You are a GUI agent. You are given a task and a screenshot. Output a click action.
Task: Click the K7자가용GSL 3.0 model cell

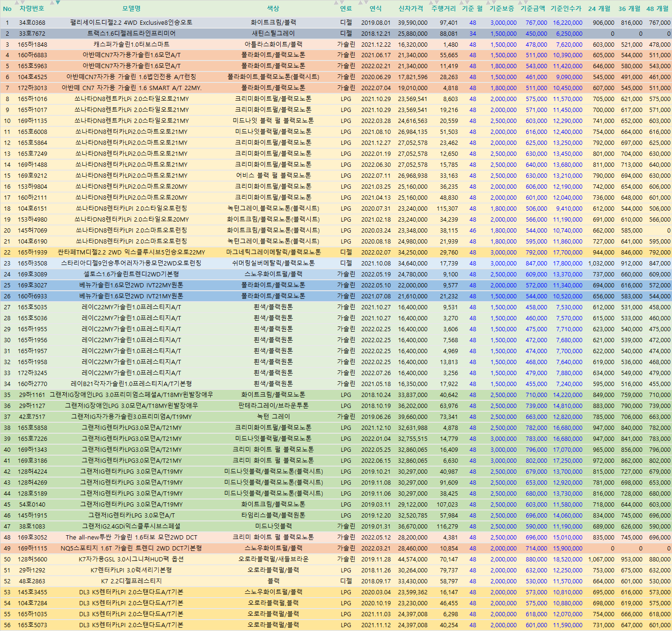pyautogui.click(x=131, y=559)
